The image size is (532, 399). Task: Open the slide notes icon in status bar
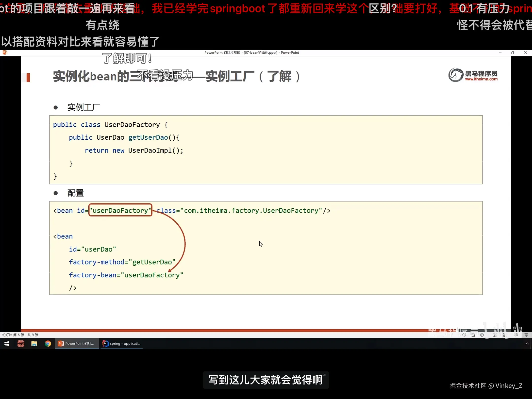[x=473, y=335]
